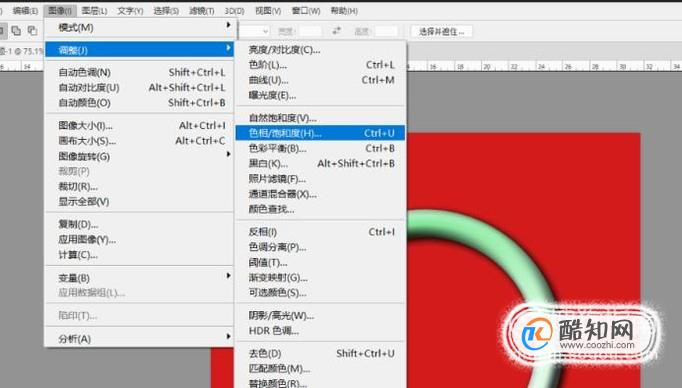Select 曲线(U)... adjustment

click(x=321, y=80)
